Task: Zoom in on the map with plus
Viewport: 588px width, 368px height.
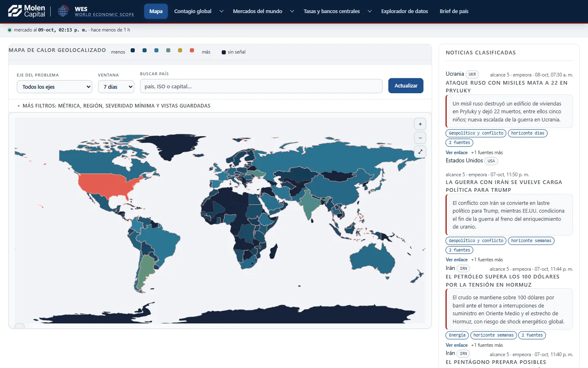Action: (420, 124)
